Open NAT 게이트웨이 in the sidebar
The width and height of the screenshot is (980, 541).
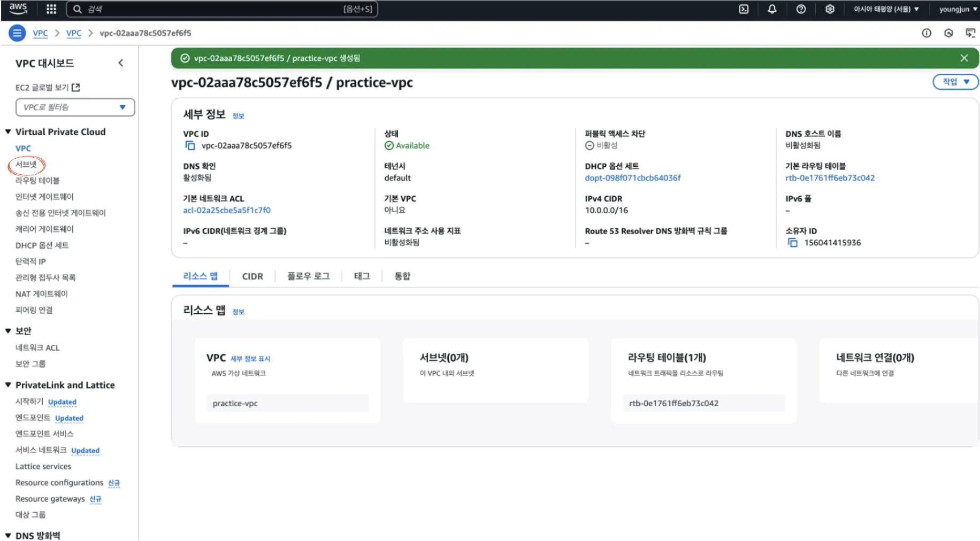pyautogui.click(x=42, y=293)
